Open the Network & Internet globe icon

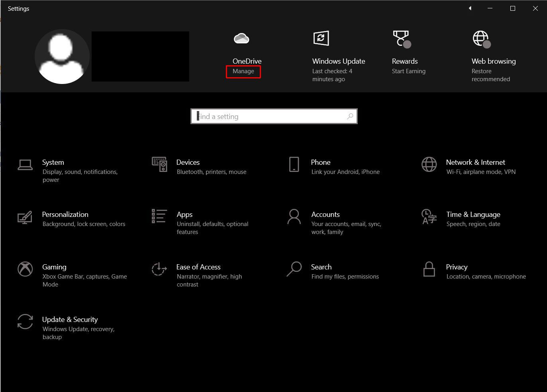[x=429, y=164]
